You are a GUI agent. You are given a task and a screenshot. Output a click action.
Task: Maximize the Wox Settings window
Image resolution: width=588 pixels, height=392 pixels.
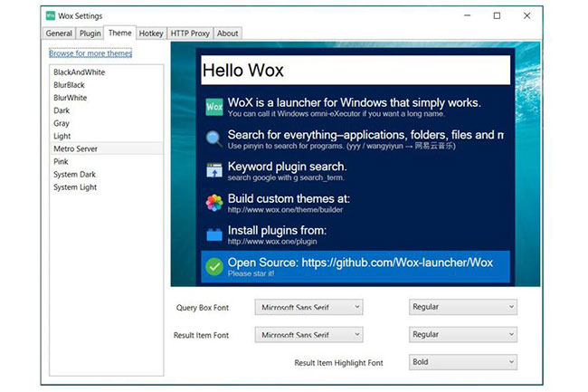pyautogui.click(x=497, y=15)
